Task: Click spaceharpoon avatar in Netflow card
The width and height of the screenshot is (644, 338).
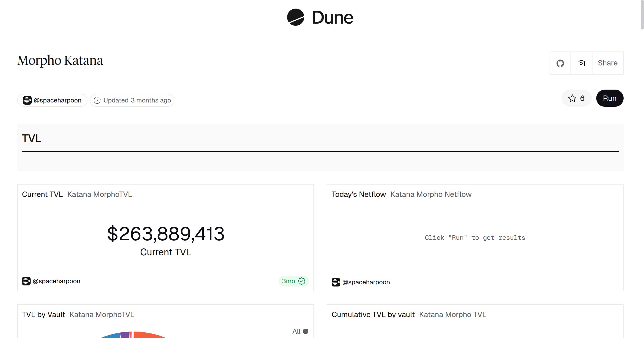Action: [336, 282]
